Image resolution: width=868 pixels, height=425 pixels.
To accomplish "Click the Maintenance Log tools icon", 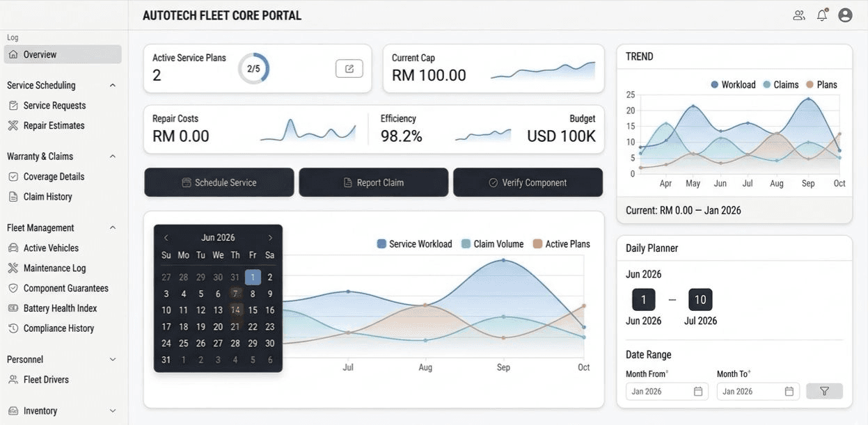I will point(13,268).
